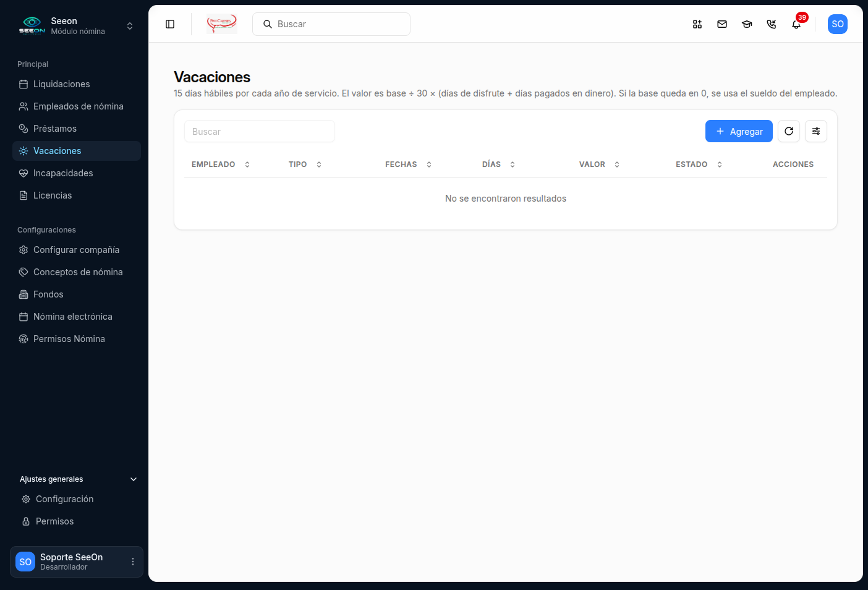Open Conceptos de nómina page
The image size is (868, 590).
(77, 272)
